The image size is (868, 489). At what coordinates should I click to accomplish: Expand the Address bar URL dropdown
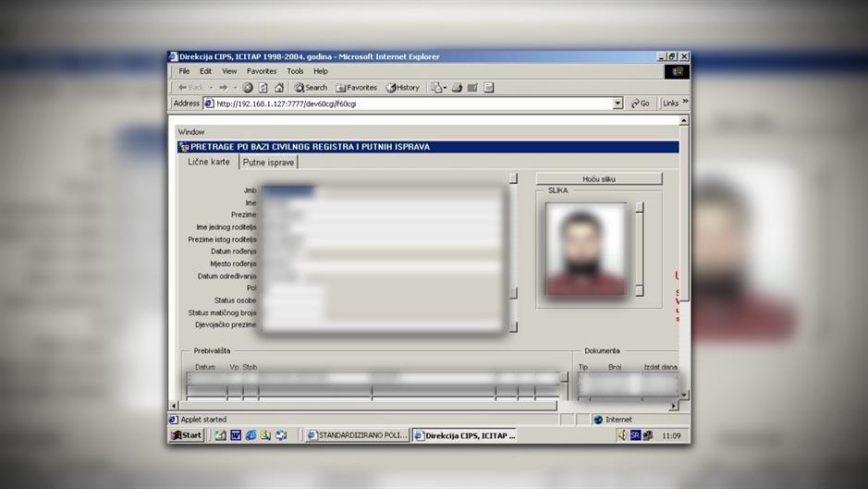(x=617, y=104)
